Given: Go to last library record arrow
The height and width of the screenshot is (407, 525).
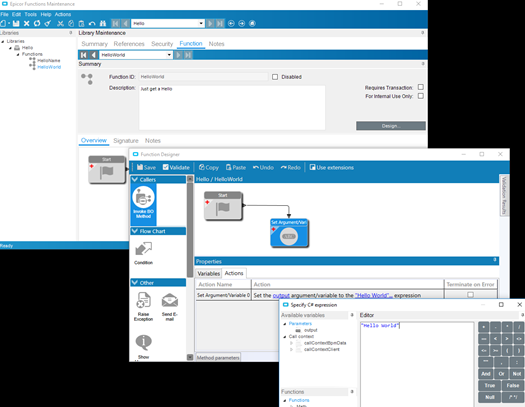Looking at the screenshot, I should pyautogui.click(x=220, y=23).
